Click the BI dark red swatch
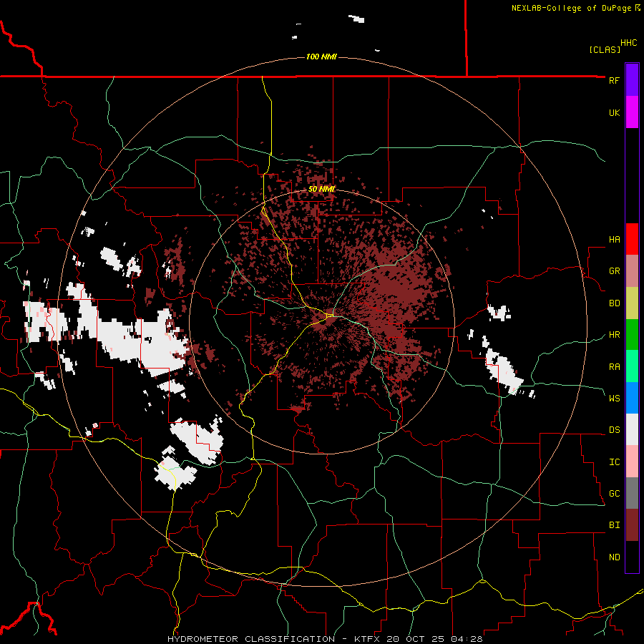Viewport: 644px width, 644px height. click(x=632, y=525)
